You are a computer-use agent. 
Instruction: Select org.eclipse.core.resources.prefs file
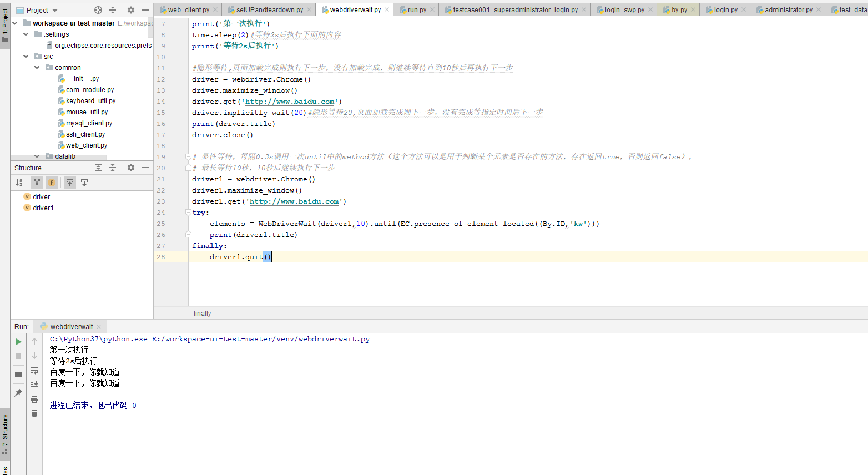[x=103, y=46]
